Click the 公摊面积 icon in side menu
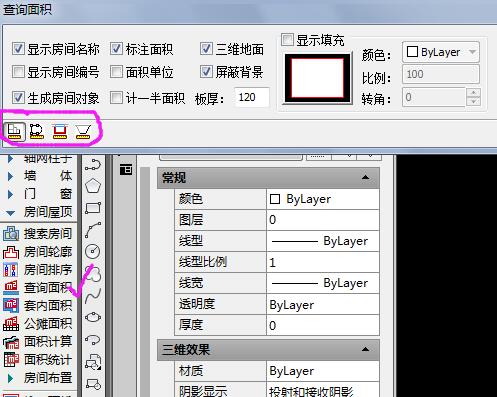The height and width of the screenshot is (397, 497). tap(11, 324)
